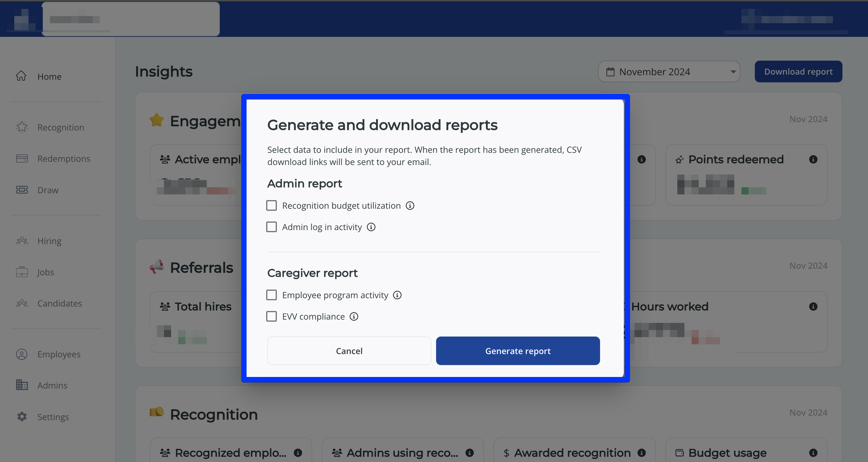
Task: Click the people icon beside Total hires
Action: tap(165, 307)
